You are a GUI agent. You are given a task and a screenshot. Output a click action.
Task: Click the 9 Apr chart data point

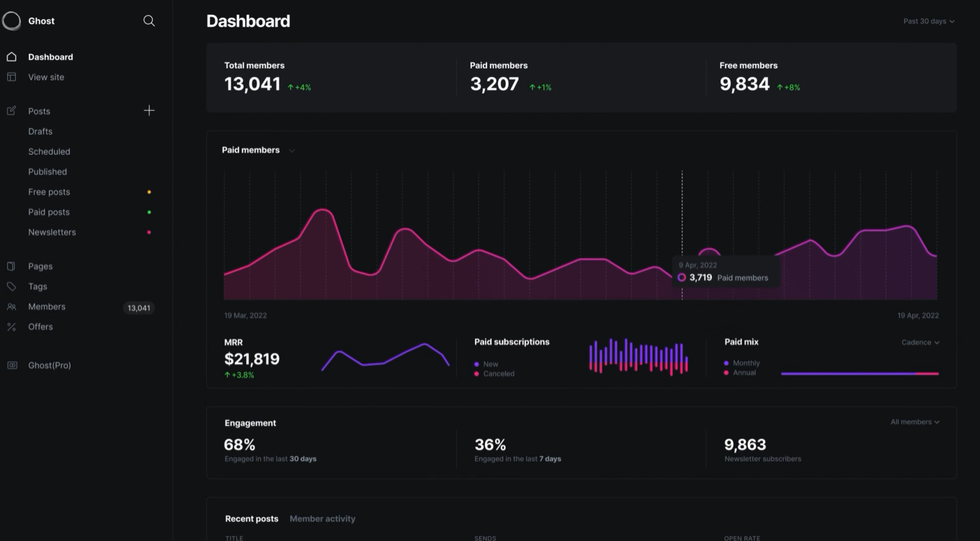click(682, 277)
